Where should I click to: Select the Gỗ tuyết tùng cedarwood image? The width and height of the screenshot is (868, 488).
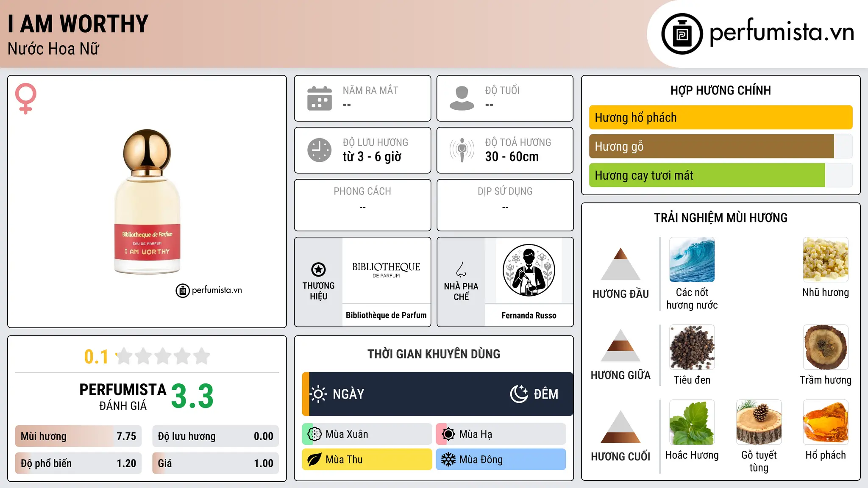click(x=759, y=422)
